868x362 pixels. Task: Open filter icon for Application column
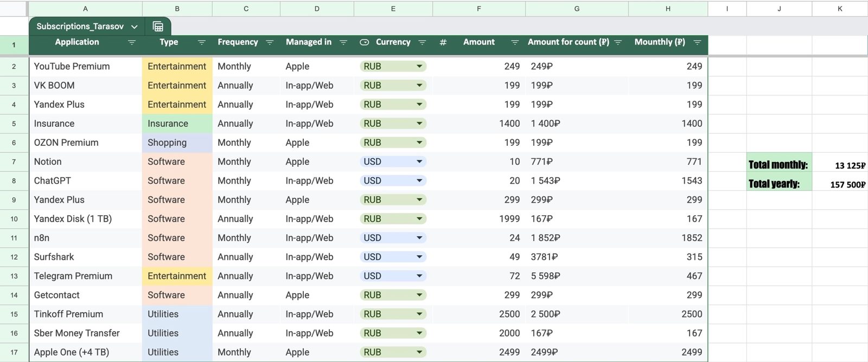[131, 42]
